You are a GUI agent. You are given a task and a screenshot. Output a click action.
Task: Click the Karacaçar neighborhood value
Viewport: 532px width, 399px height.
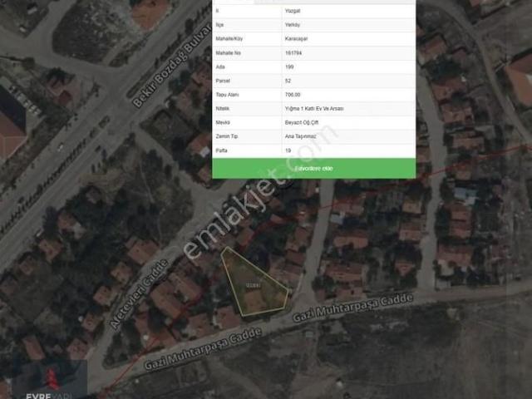tap(296, 39)
